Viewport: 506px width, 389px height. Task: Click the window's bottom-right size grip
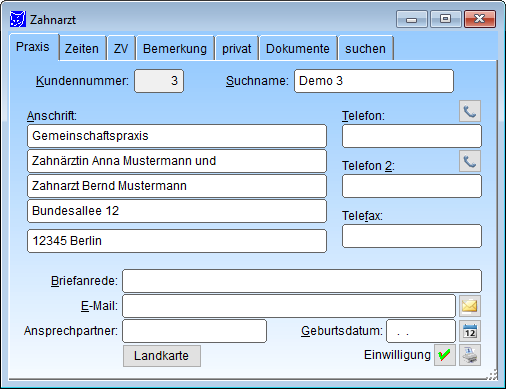493,375
